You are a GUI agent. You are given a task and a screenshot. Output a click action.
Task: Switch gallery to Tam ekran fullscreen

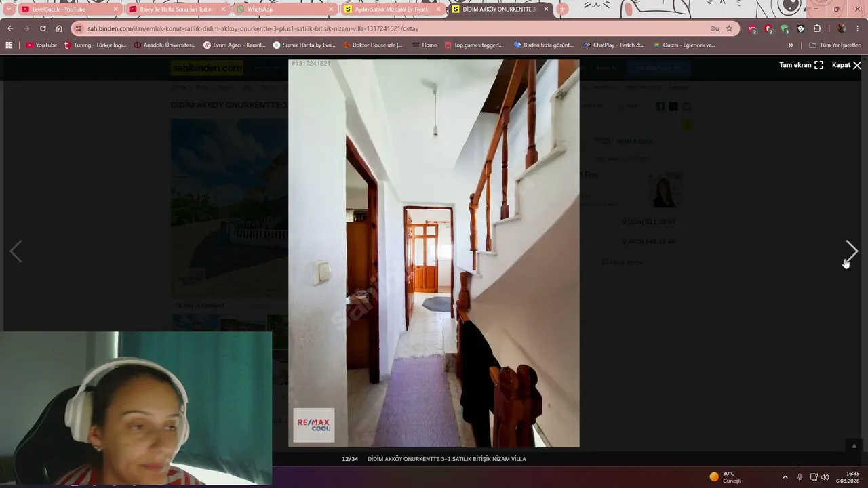[801, 65]
